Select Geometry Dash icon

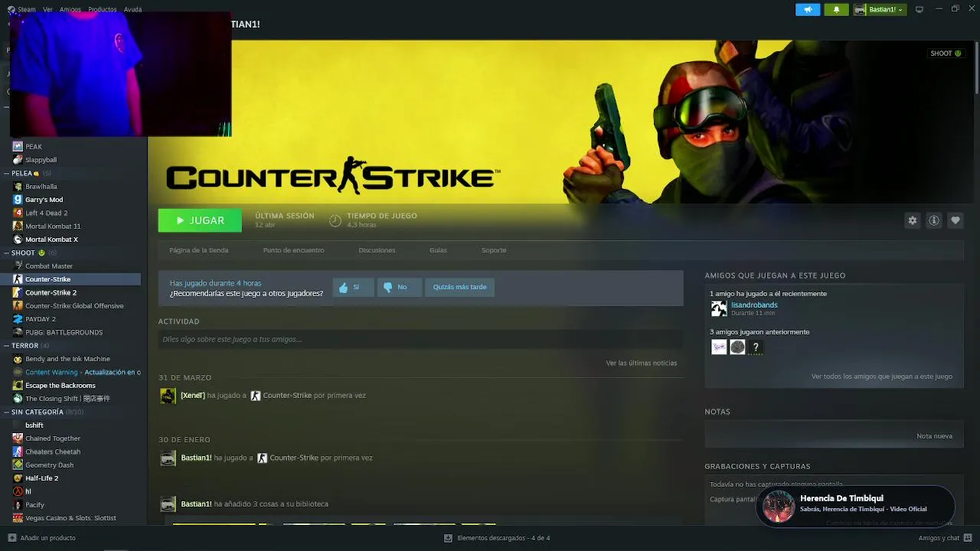coord(18,465)
